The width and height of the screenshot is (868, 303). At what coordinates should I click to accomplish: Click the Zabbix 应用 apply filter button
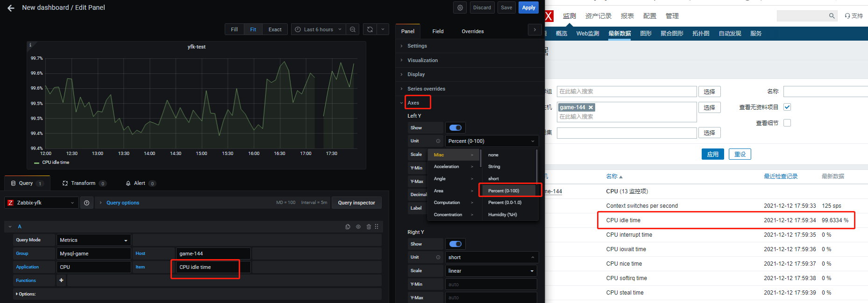(713, 154)
